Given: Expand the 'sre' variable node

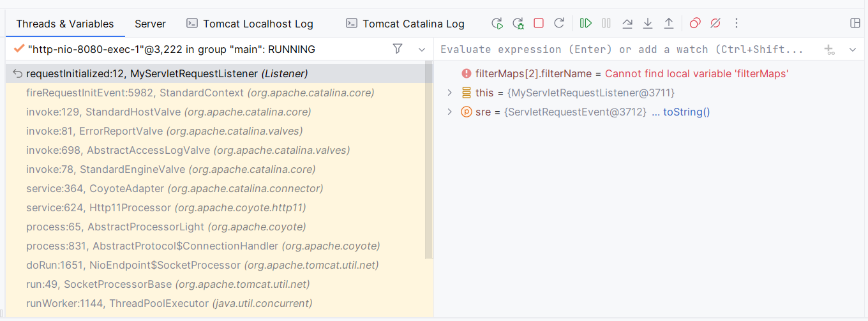Looking at the screenshot, I should (449, 112).
